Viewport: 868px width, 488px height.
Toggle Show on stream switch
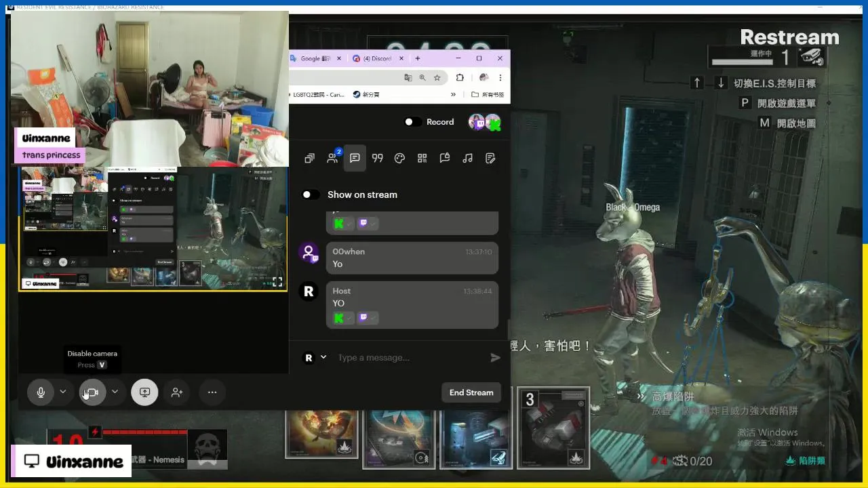coord(311,195)
